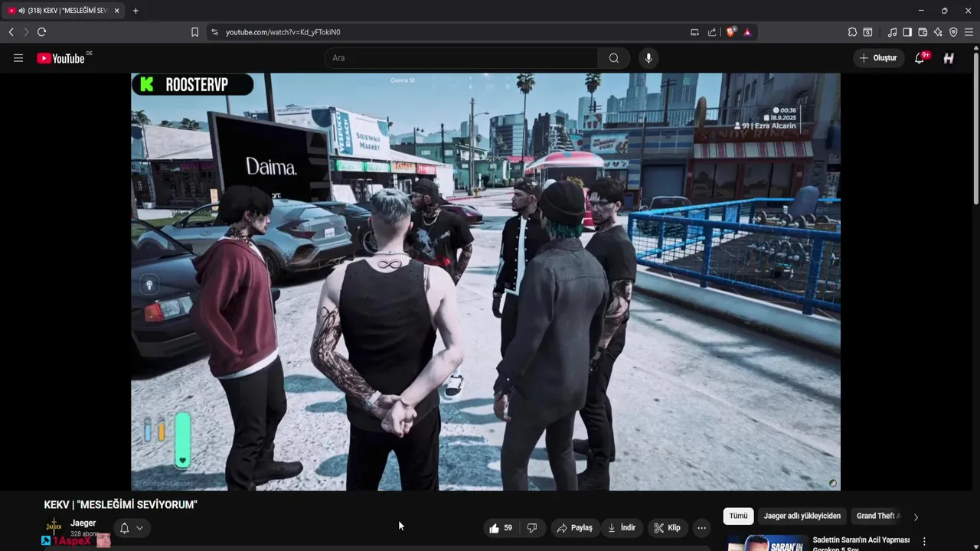Open the media control music note icon
This screenshot has width=980, height=551.
click(892, 32)
